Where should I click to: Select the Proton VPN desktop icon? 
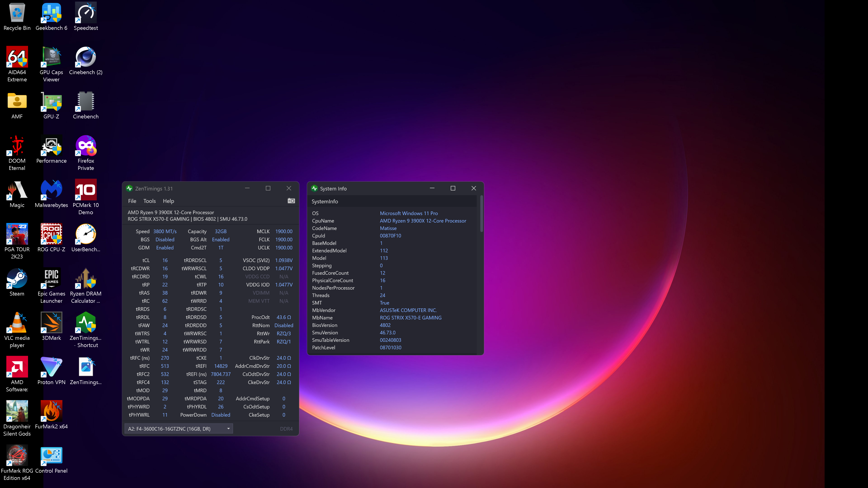click(x=51, y=371)
